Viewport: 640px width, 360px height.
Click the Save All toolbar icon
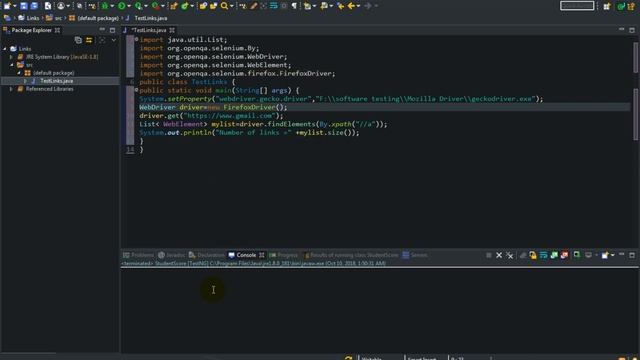coord(34,6)
